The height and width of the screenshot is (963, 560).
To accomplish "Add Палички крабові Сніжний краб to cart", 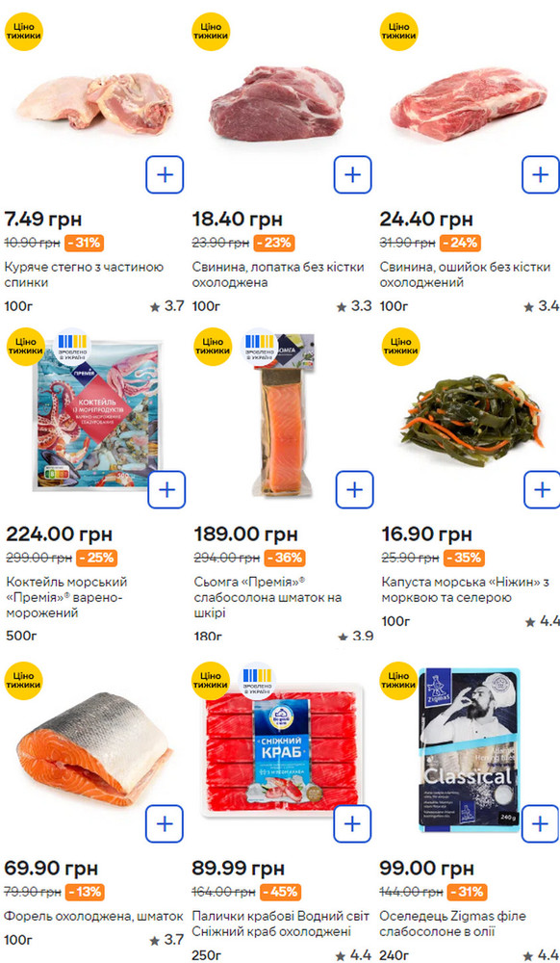I will coord(353,823).
